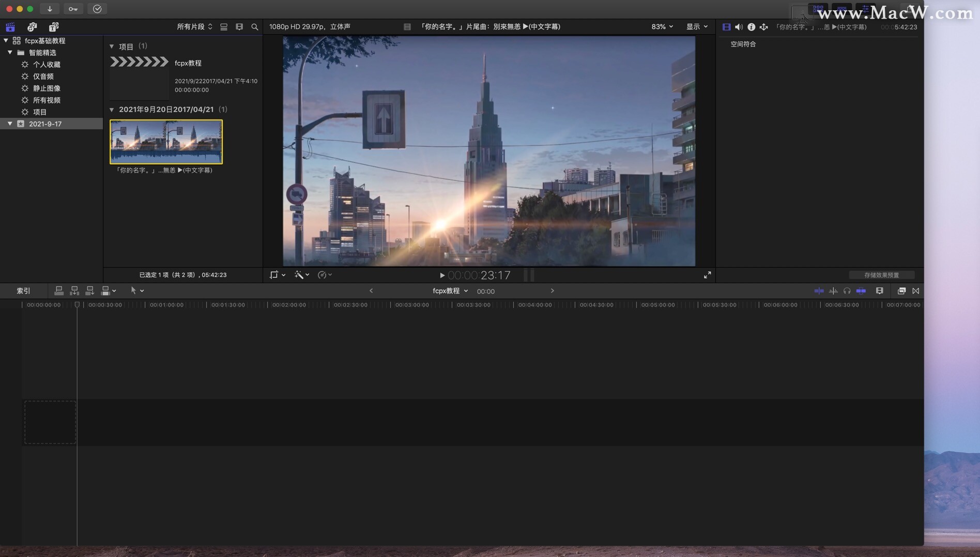Enter full-screen viewer with the expand arrows

tap(707, 275)
